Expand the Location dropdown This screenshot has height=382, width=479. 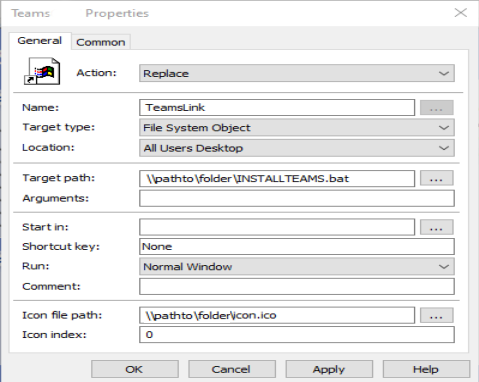pos(297,148)
